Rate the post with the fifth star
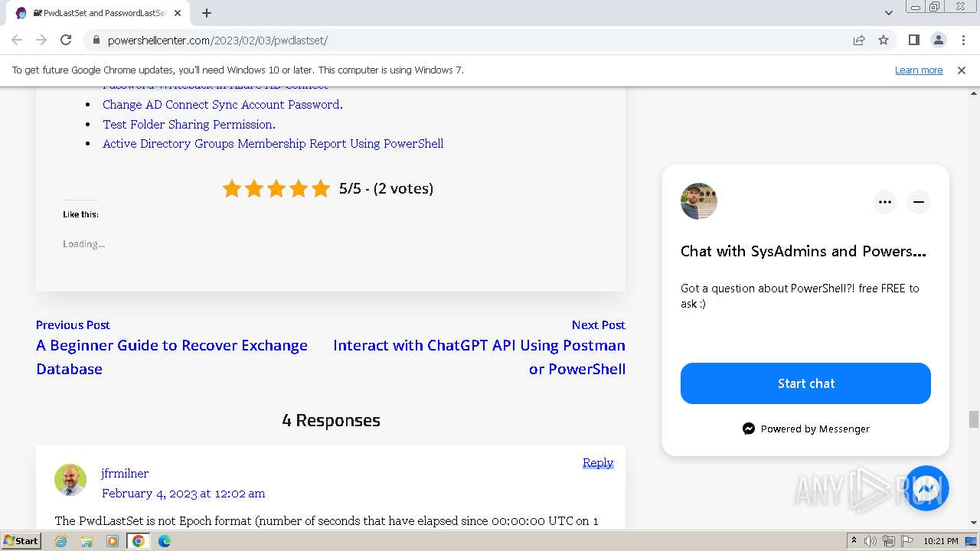This screenshot has height=551, width=980. coord(321,188)
